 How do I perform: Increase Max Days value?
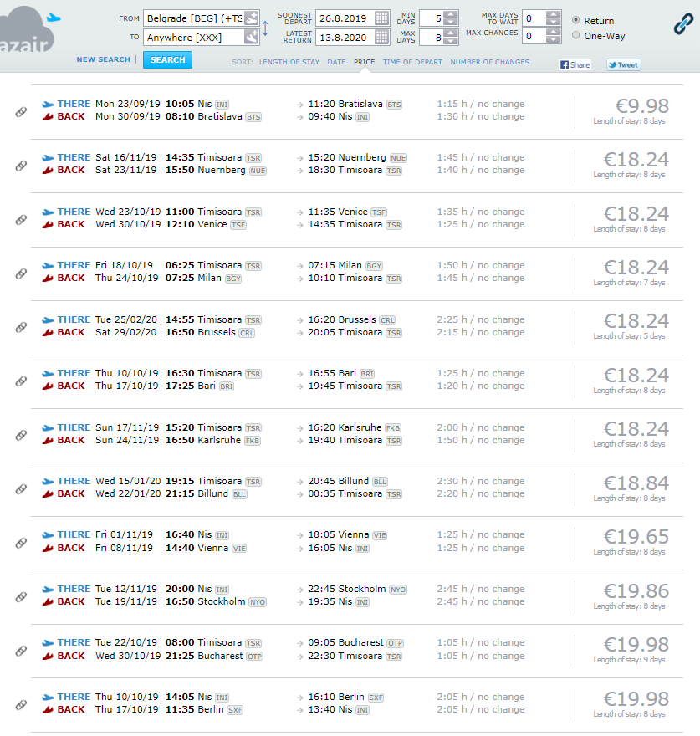tap(451, 33)
